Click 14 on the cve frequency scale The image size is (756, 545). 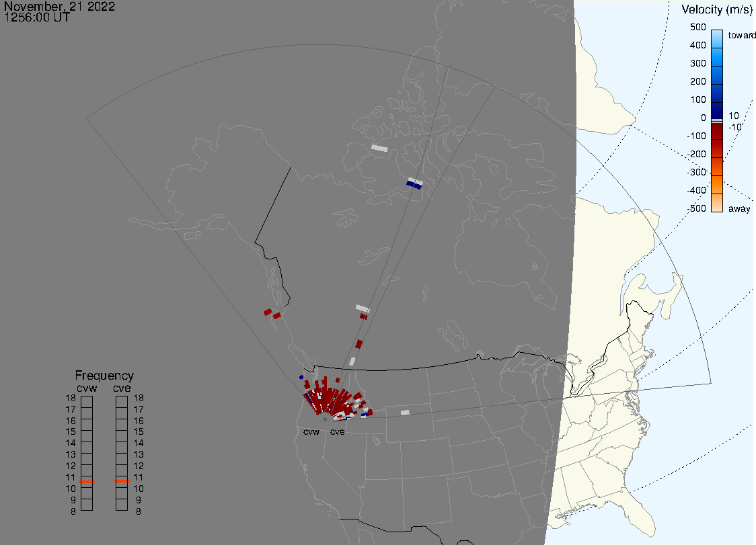coord(139,444)
